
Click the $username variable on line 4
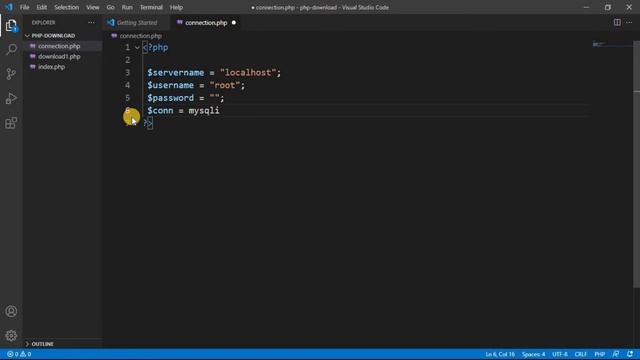click(171, 85)
